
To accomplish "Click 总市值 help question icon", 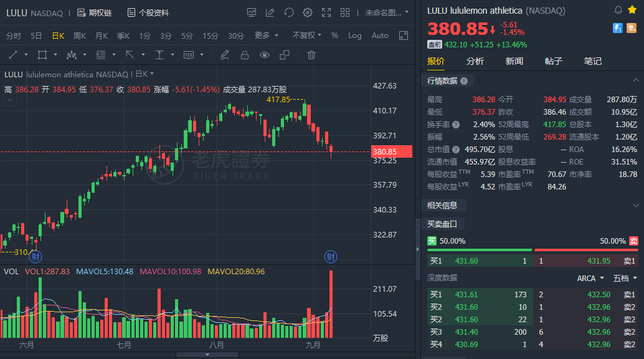I will tap(456, 150).
